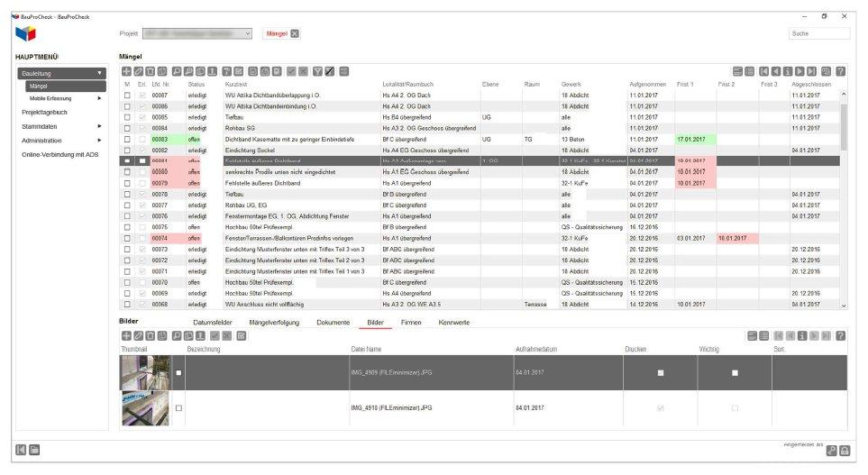Click the clear filter icon beside the funnel
This screenshot has height=475, width=868.
[329, 71]
